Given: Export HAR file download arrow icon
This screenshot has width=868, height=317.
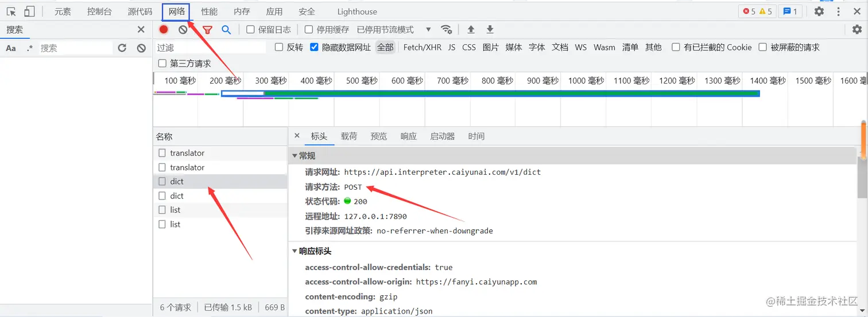Looking at the screenshot, I should [490, 30].
